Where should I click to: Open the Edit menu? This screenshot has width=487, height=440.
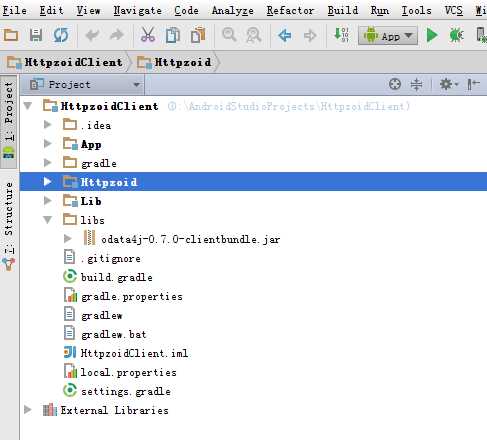click(51, 10)
